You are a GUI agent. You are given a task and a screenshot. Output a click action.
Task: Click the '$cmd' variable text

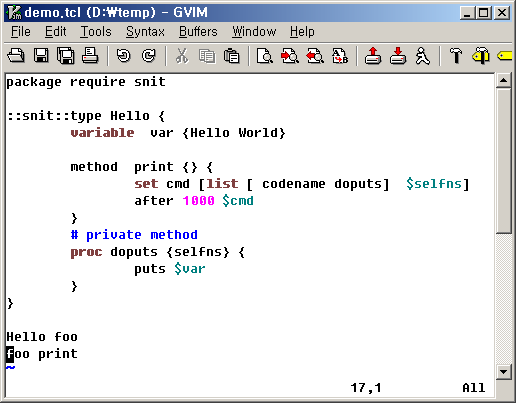(238, 201)
